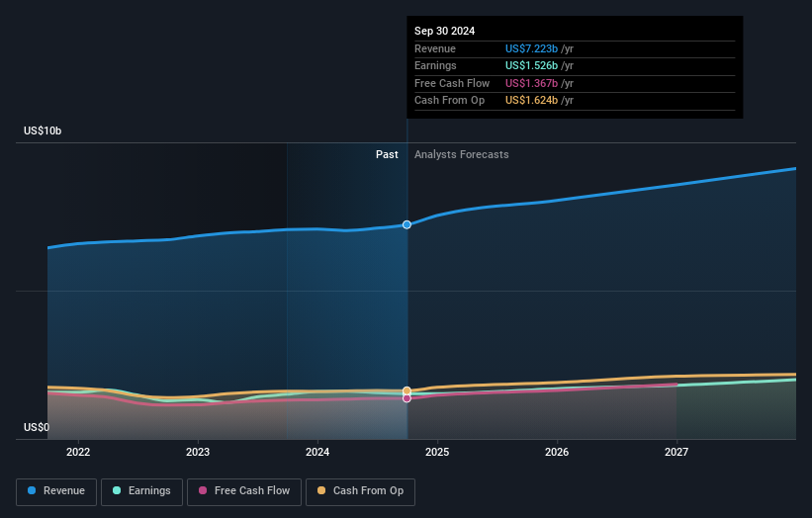Viewport: 812px width, 518px height.
Task: Click the US$10b y-axis label
Action: coord(43,130)
